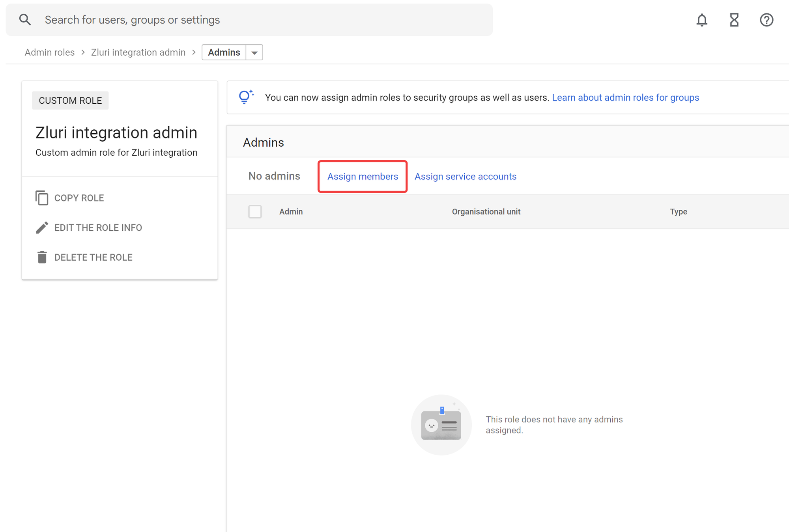Viewport: 789px width, 532px height.
Task: Open Learn about admin roles for groups
Action: [625, 97]
